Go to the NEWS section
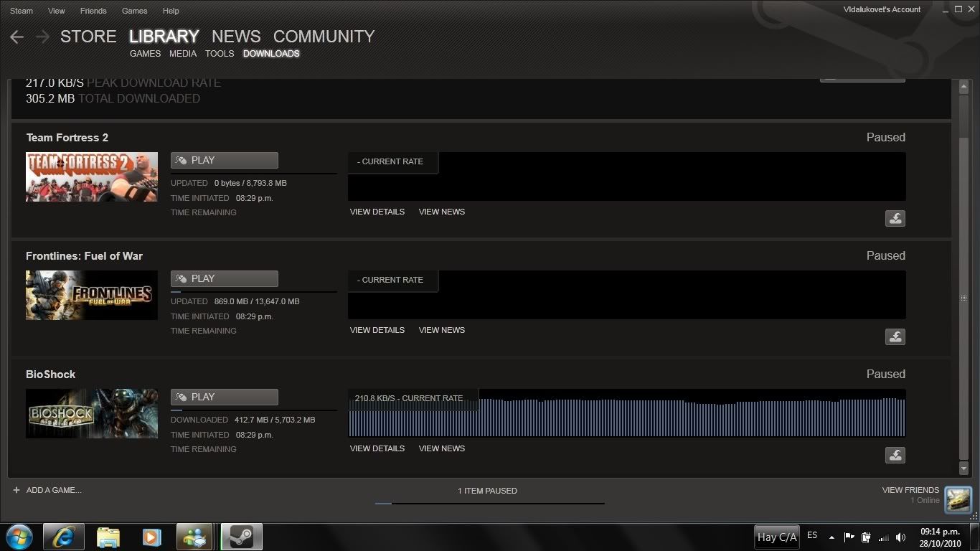Screen dimensions: 980x551 tap(236, 37)
